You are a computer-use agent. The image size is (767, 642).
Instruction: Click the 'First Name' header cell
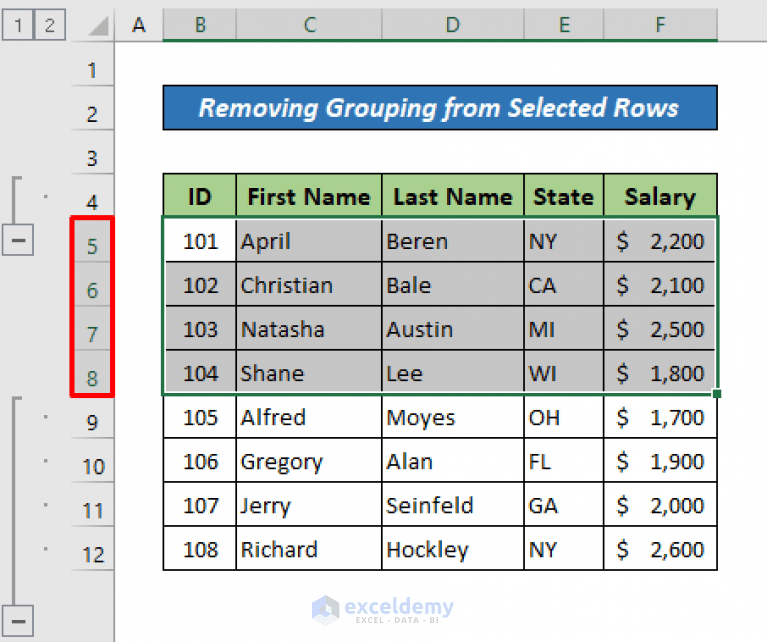pyautogui.click(x=309, y=195)
